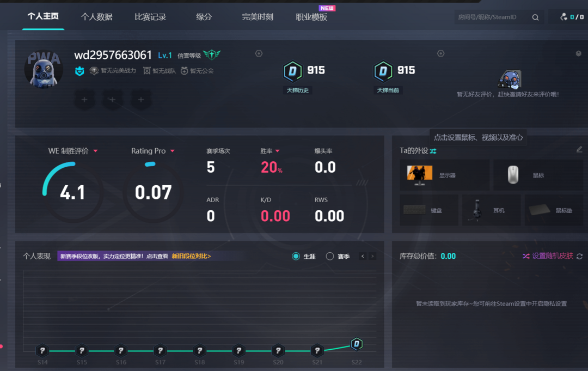588x371 pixels.
Task: Click the chart next-page arrow
Action: tap(372, 256)
